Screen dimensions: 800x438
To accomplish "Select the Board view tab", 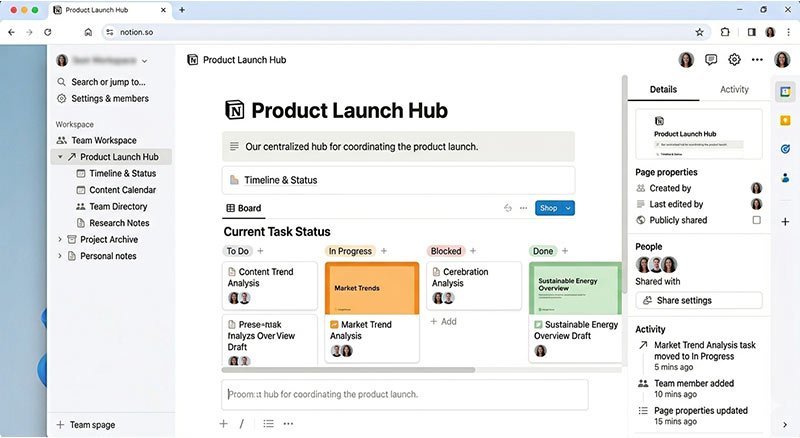I will [x=243, y=208].
